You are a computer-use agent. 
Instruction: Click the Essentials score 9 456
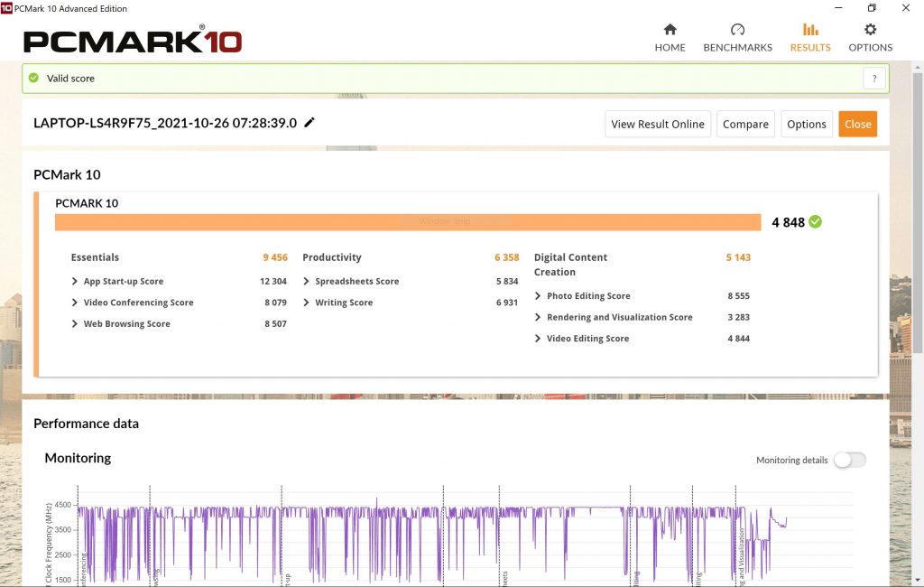click(275, 257)
